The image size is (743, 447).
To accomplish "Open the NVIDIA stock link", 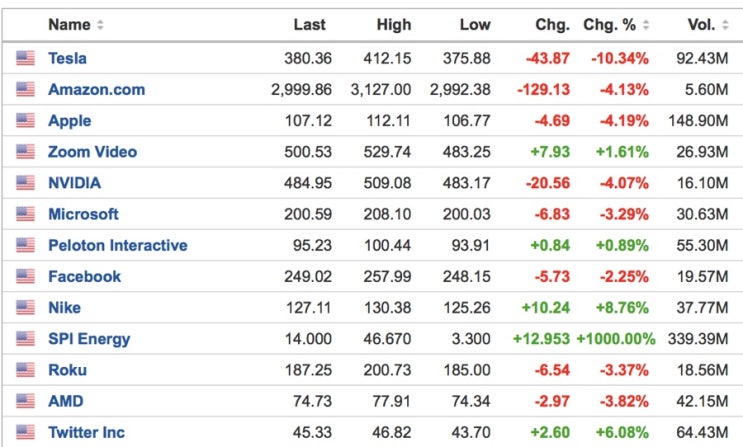I will click(74, 183).
